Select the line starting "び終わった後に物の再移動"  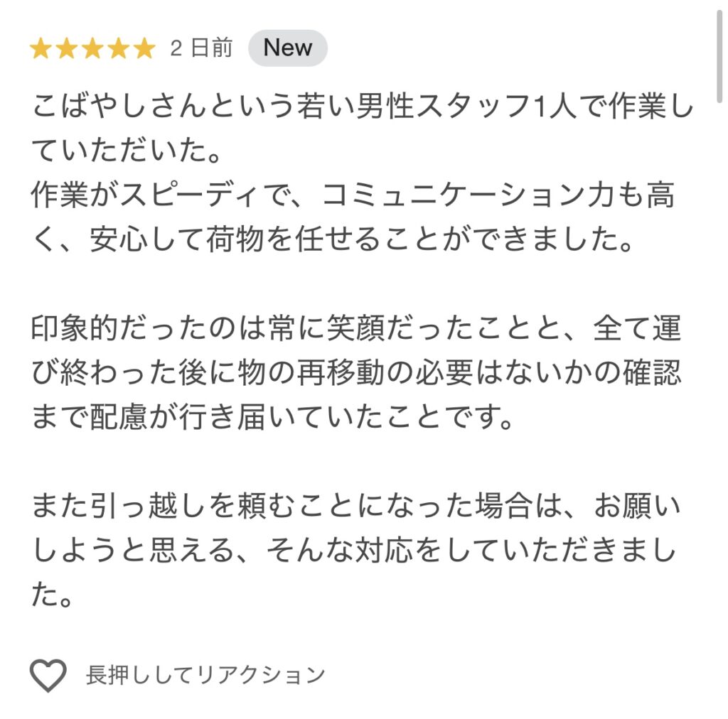[x=355, y=374]
